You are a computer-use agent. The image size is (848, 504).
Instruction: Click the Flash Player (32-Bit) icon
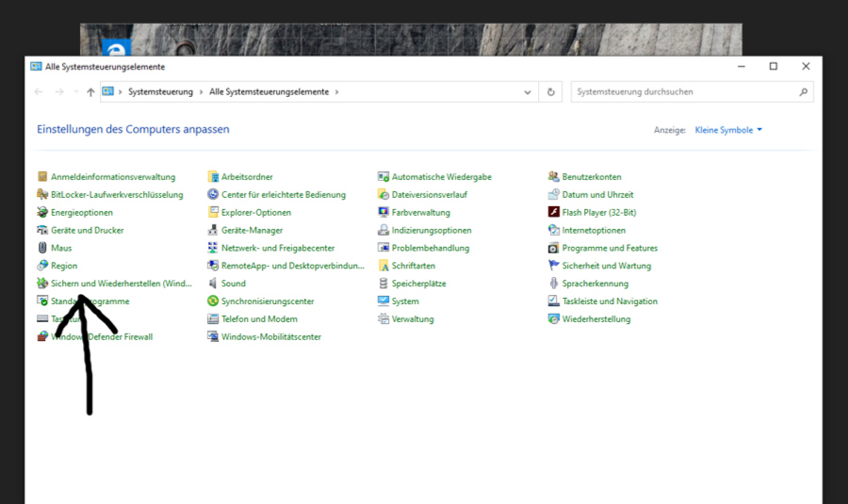coord(554,213)
